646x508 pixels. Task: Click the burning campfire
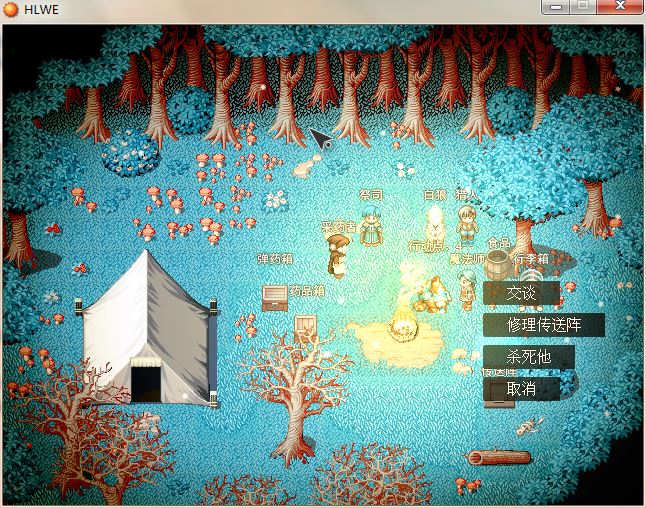pyautogui.click(x=403, y=325)
